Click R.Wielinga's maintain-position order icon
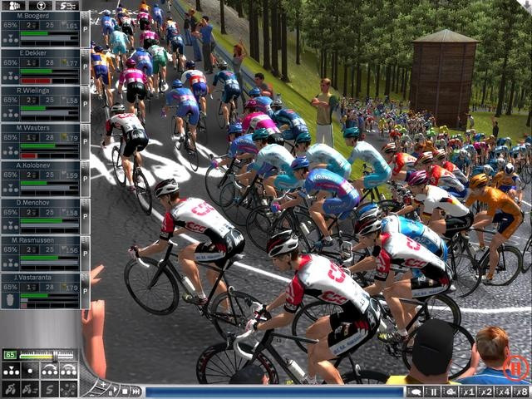Viewport: 532px width, 399px height. (x=10, y=114)
